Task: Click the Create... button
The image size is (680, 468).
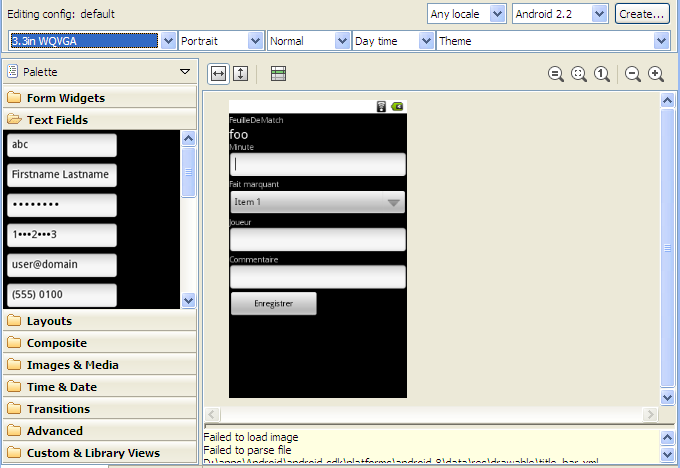Action: [x=642, y=14]
